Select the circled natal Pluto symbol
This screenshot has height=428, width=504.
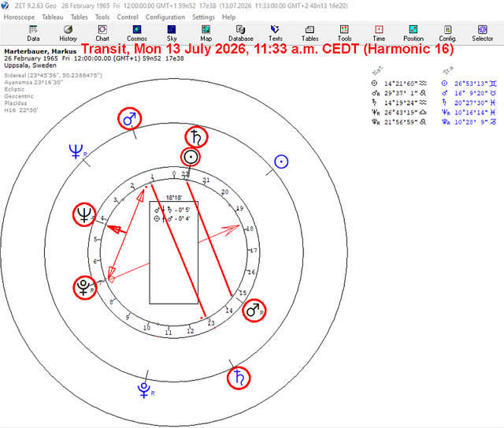click(x=85, y=288)
